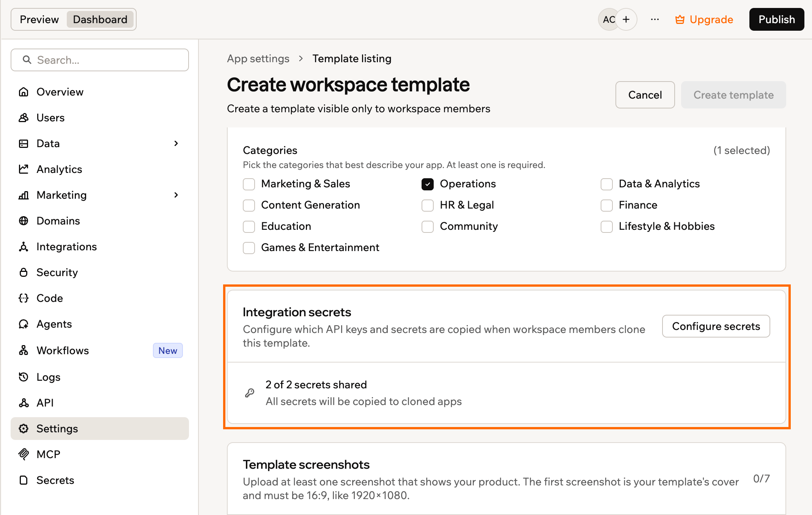Click the key icon beside secrets shared
Viewport: 812px width, 515px height.
pyautogui.click(x=250, y=393)
